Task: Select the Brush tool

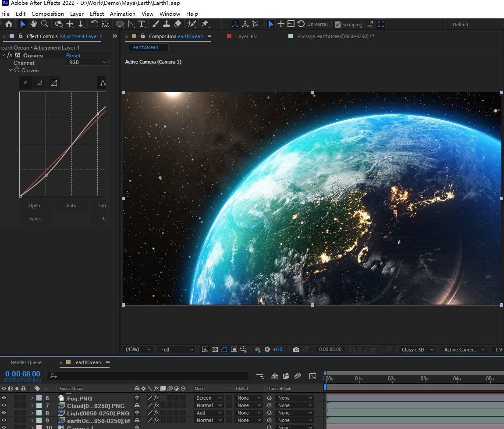Action: pyautogui.click(x=156, y=24)
